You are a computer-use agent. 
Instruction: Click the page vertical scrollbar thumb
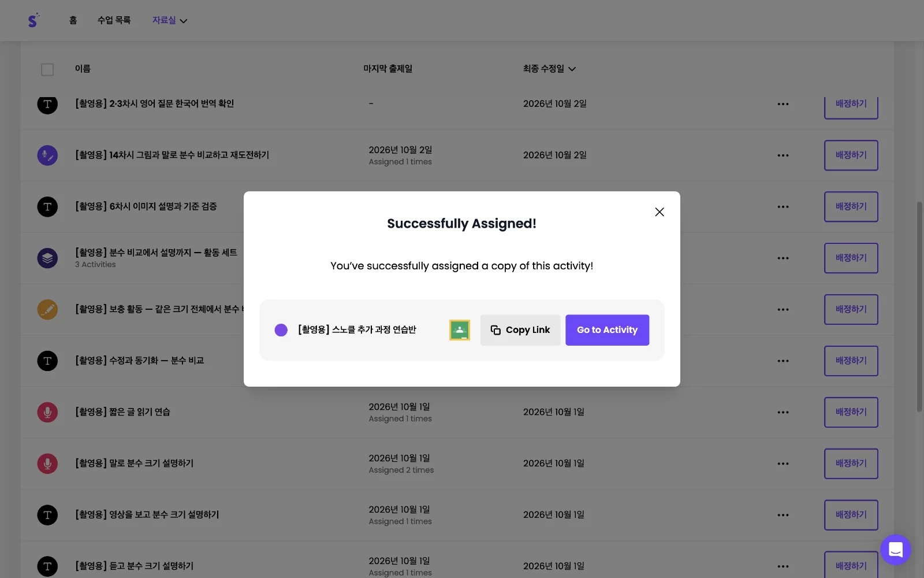click(919, 306)
